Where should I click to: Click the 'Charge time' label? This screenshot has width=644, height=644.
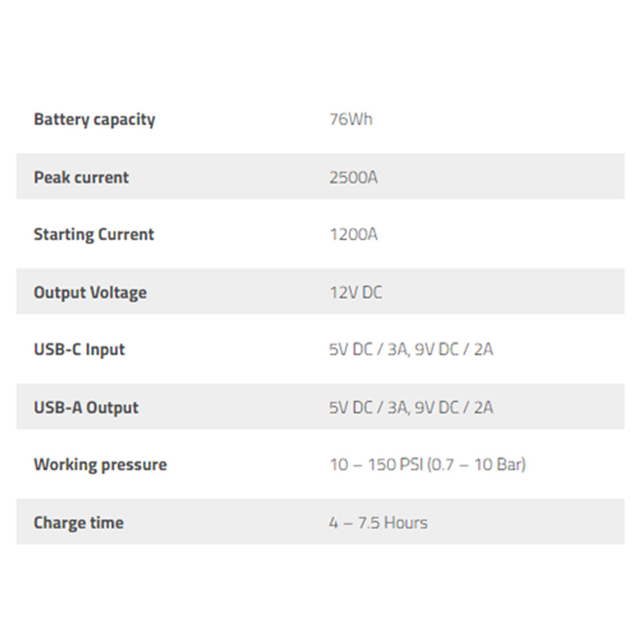79,523
